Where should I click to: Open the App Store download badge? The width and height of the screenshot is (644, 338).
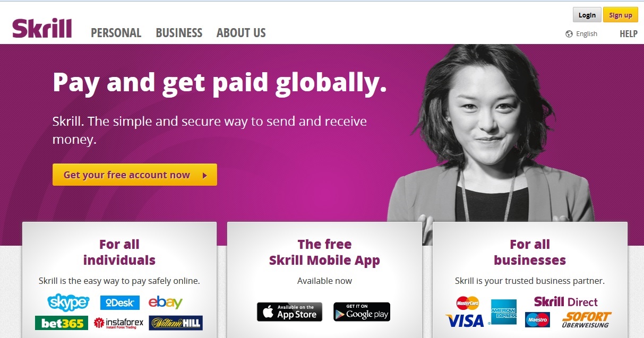289,312
